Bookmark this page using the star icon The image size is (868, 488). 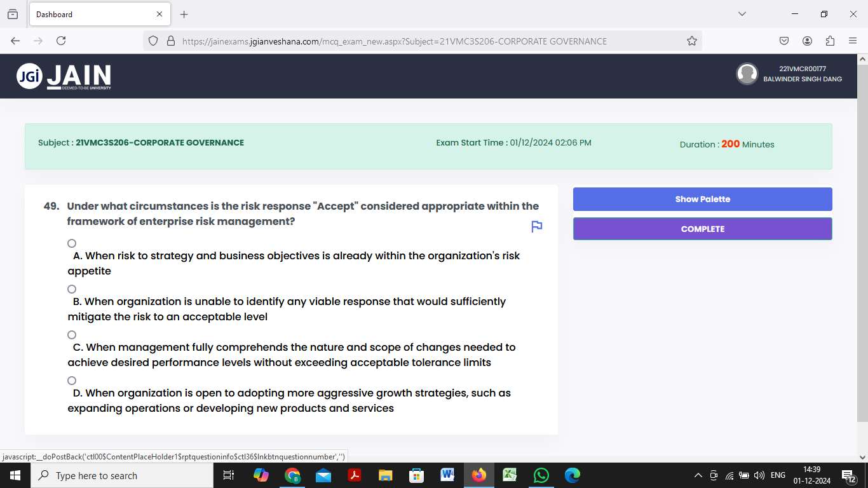pos(691,40)
